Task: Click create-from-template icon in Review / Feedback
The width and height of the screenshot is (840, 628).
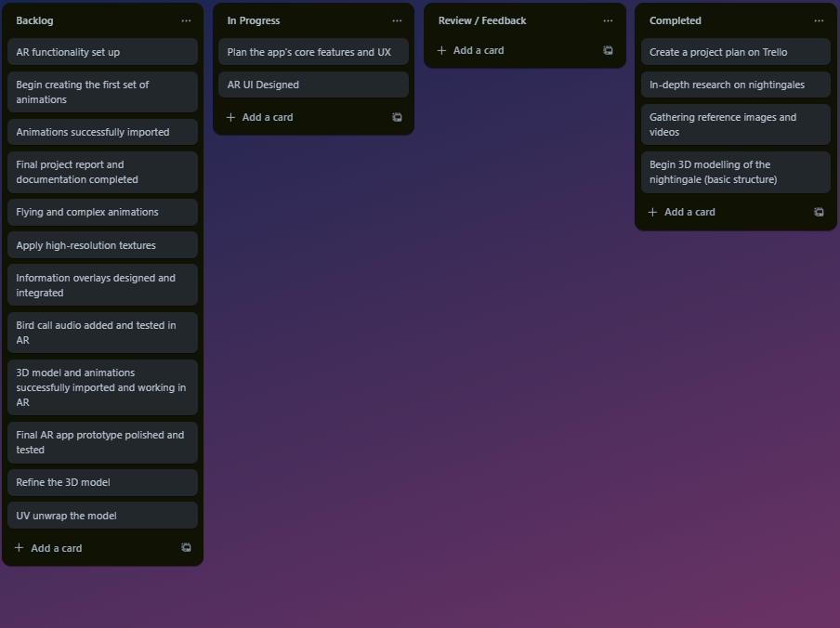Action: 608,51
